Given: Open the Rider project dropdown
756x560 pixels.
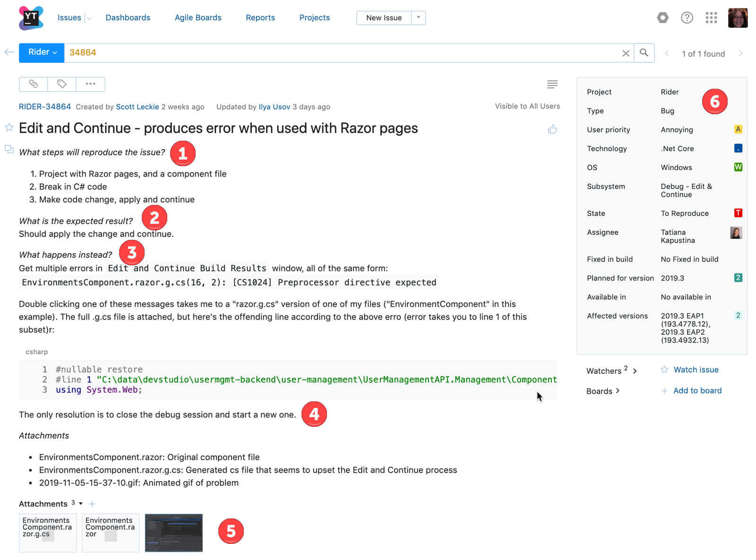Looking at the screenshot, I should [41, 52].
